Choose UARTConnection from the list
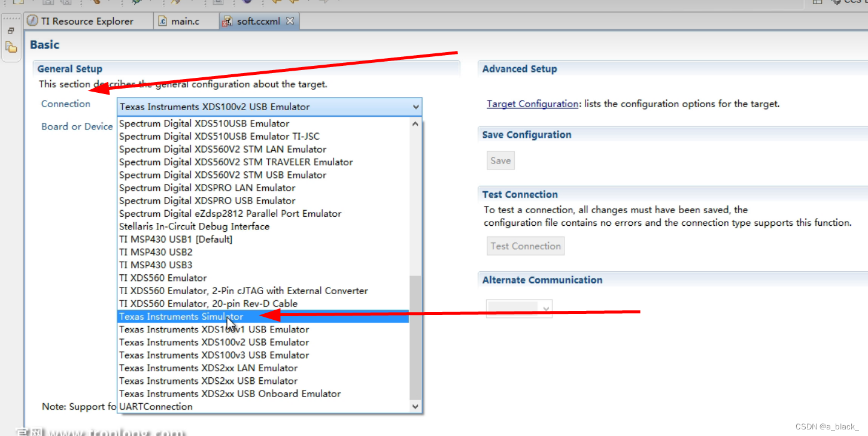868x436 pixels. click(263, 407)
